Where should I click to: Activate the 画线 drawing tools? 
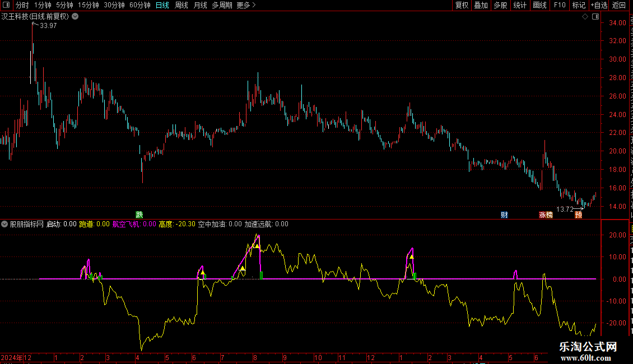[540, 5]
